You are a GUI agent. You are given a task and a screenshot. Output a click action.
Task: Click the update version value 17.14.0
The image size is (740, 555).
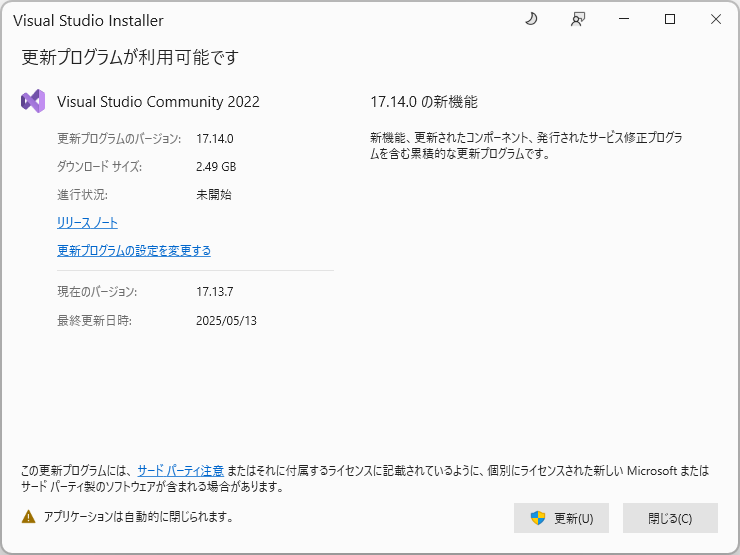tap(215, 139)
